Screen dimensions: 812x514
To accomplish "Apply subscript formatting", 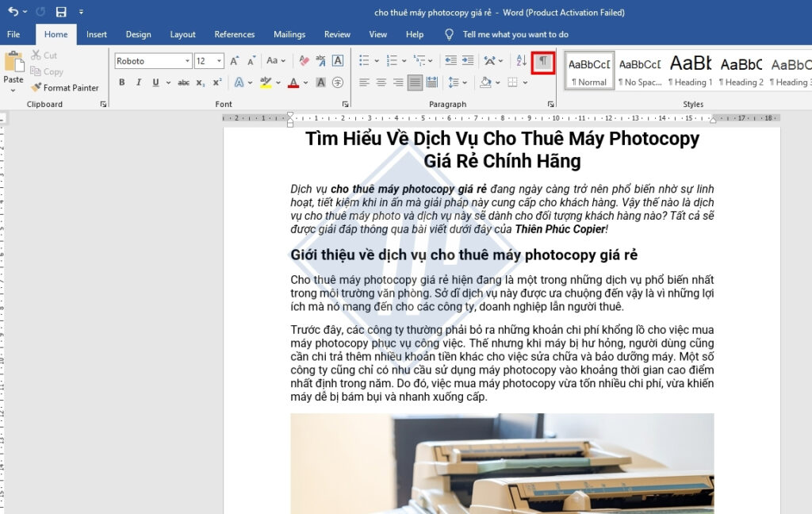I will coord(201,82).
